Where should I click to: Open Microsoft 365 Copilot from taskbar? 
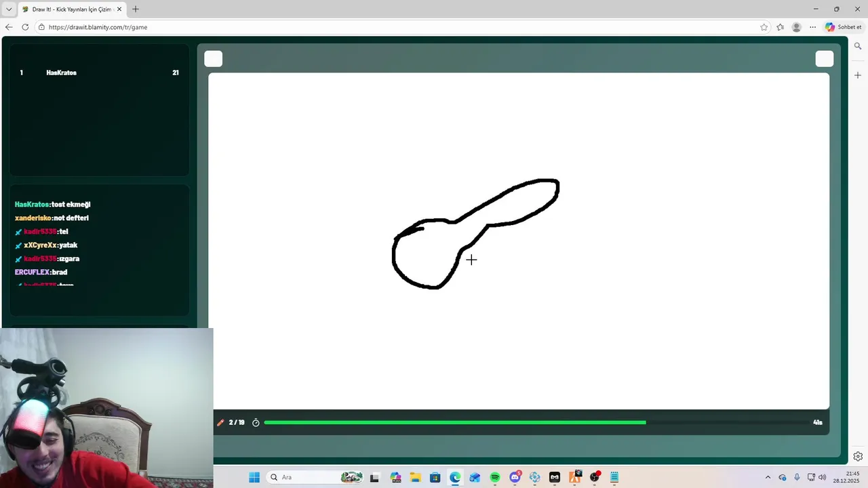(x=396, y=477)
